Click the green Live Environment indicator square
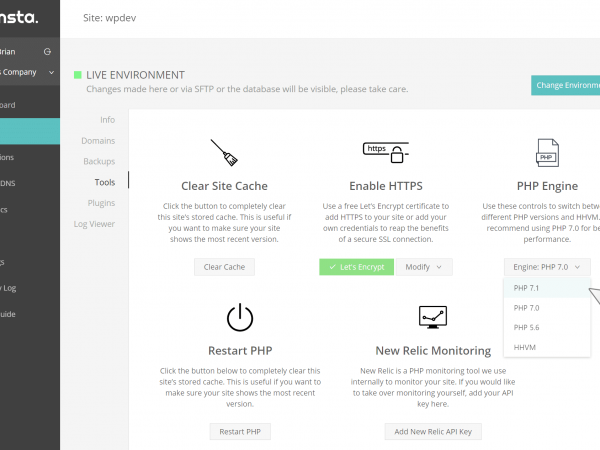This screenshot has width=600, height=450. [x=78, y=75]
